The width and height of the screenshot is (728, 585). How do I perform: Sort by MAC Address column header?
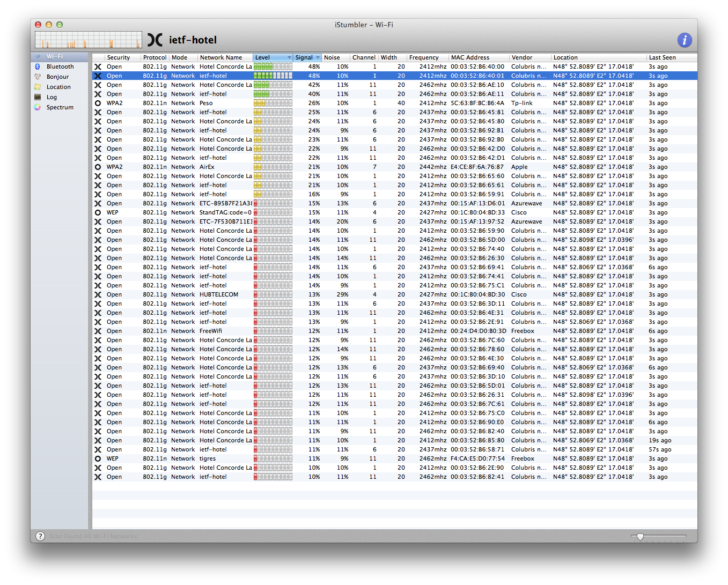point(479,57)
